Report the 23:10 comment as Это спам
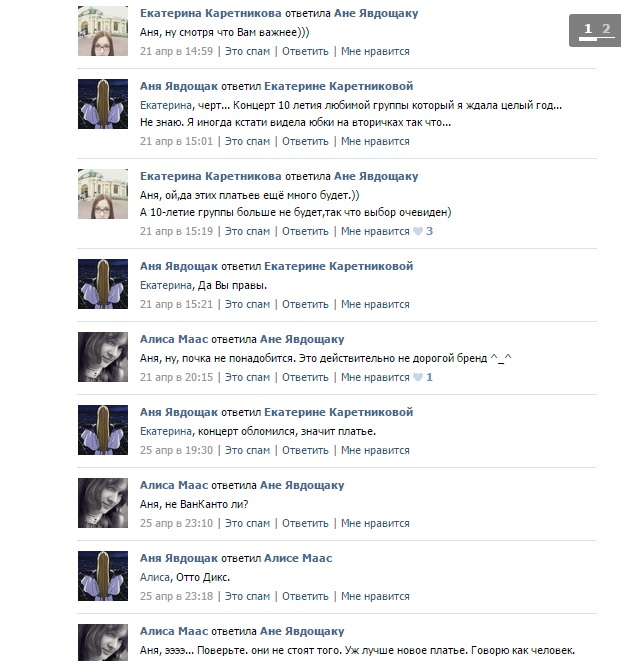This screenshot has width=621, height=661. coord(247,524)
